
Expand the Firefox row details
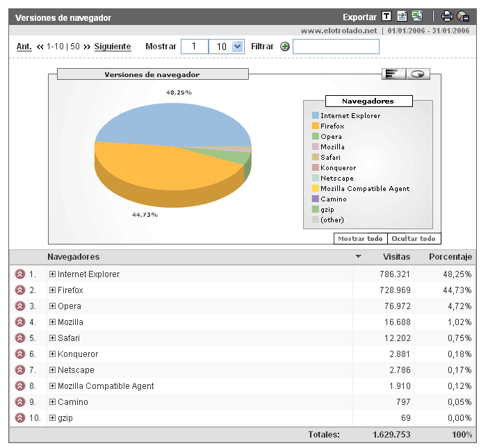tap(52, 290)
